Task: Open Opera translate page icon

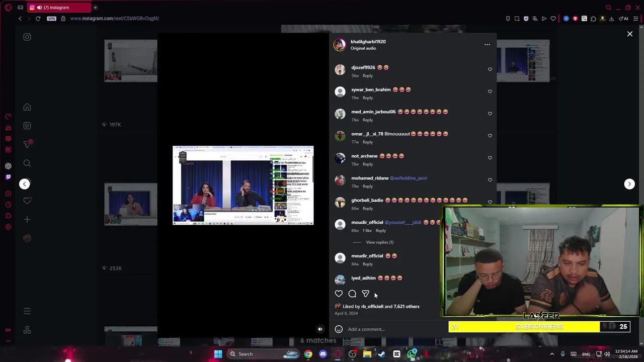Action: click(535, 19)
